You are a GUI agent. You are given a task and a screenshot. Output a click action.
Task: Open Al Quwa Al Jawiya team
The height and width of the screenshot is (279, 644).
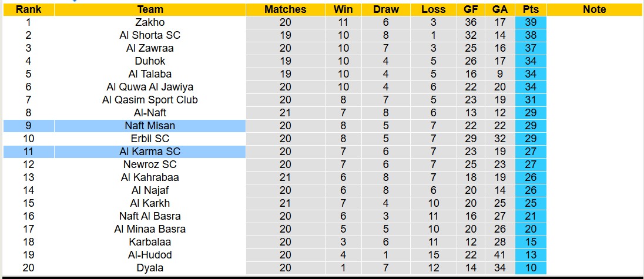[x=150, y=87]
